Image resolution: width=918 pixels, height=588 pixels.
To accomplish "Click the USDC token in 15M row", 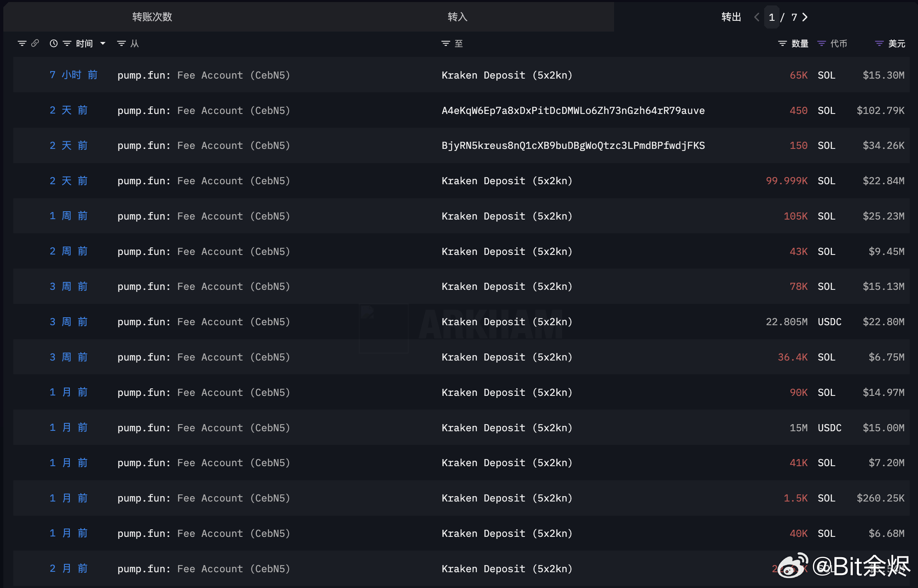I will 829,428.
